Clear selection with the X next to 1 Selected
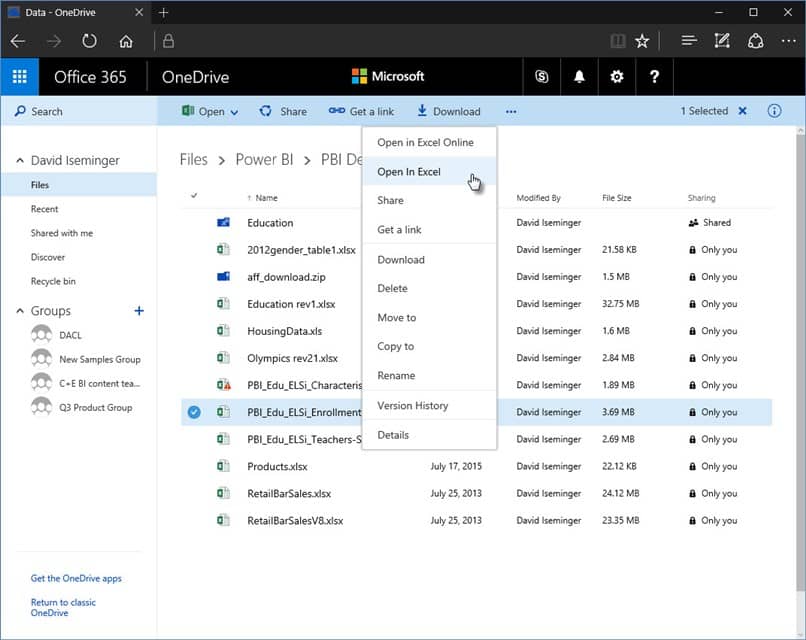The image size is (806, 640). [742, 111]
